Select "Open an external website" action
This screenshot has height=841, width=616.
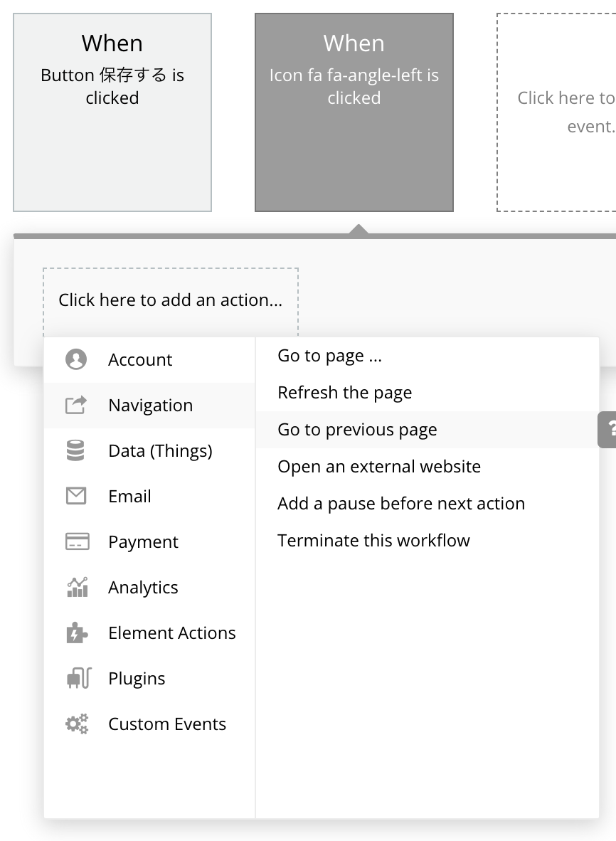click(379, 467)
